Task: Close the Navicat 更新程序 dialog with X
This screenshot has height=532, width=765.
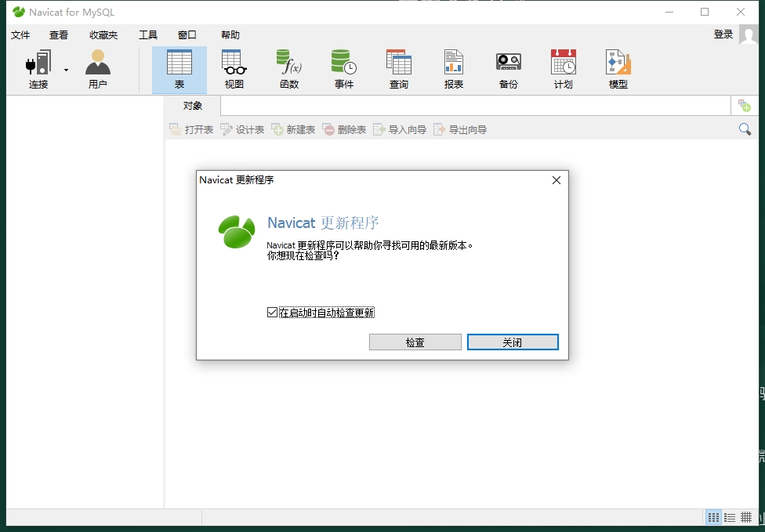Action: click(x=557, y=180)
